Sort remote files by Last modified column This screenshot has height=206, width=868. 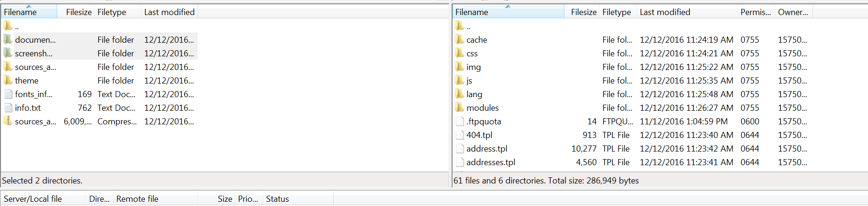pyautogui.click(x=687, y=12)
